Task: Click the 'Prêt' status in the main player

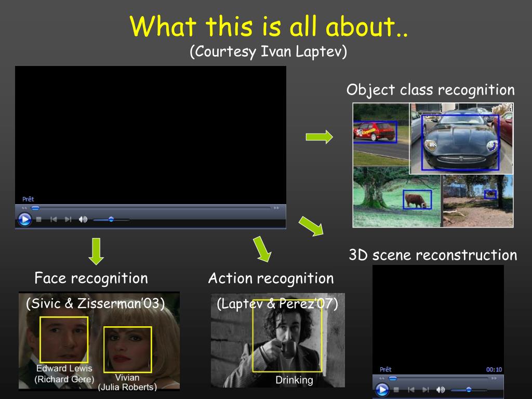Action: (28, 199)
